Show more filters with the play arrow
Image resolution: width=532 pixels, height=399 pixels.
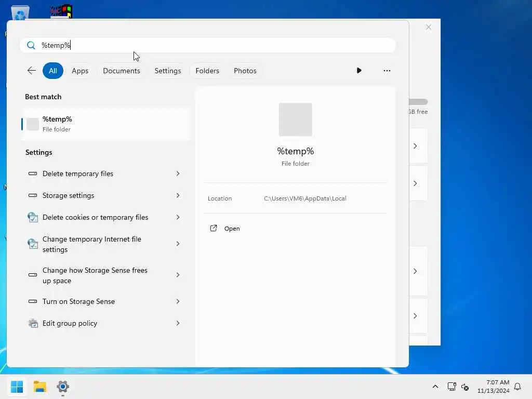pyautogui.click(x=359, y=71)
